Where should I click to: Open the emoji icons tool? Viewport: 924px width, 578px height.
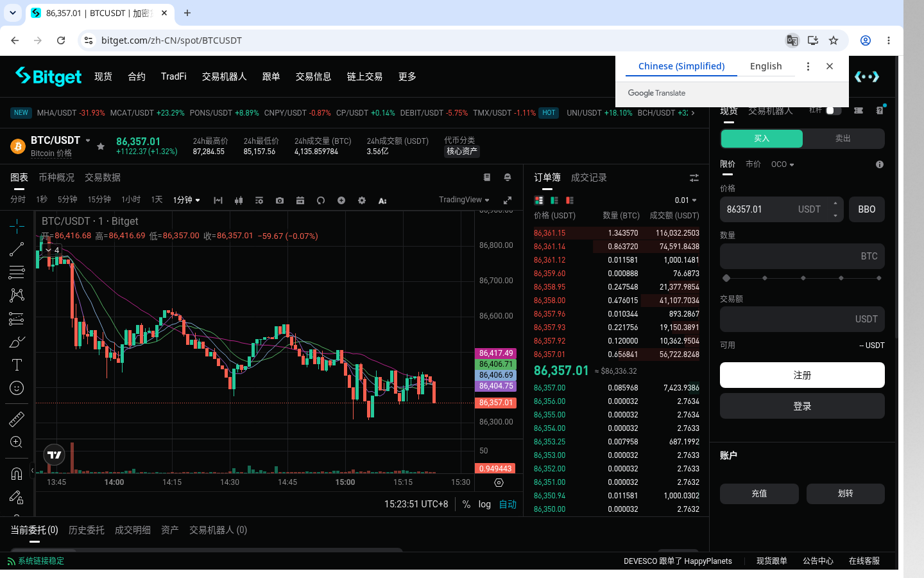click(x=17, y=388)
